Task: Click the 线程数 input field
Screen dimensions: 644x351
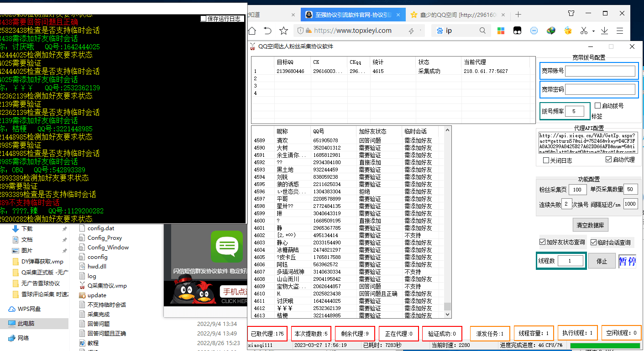Action: [x=570, y=261]
